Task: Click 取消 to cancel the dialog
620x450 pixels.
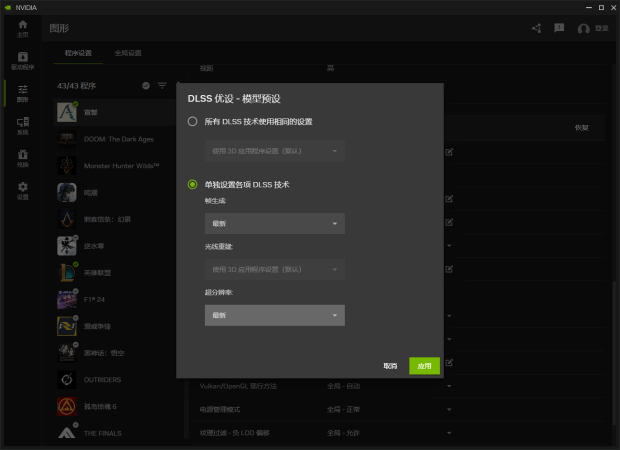Action: [x=390, y=366]
